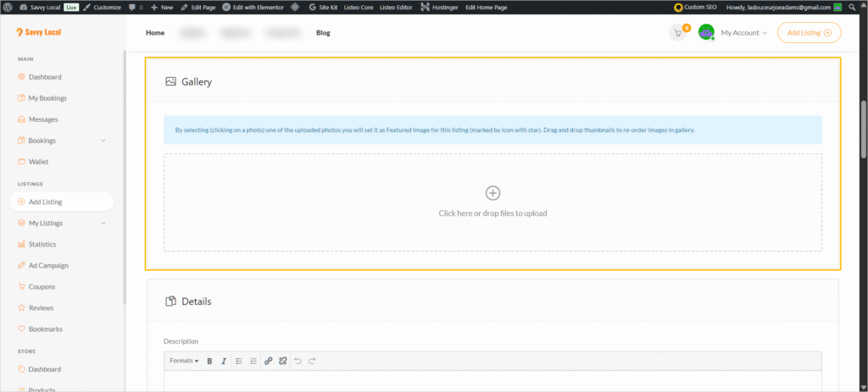Click the gallery upload drop zone
Image resolution: width=868 pixels, height=392 pixels.
492,202
